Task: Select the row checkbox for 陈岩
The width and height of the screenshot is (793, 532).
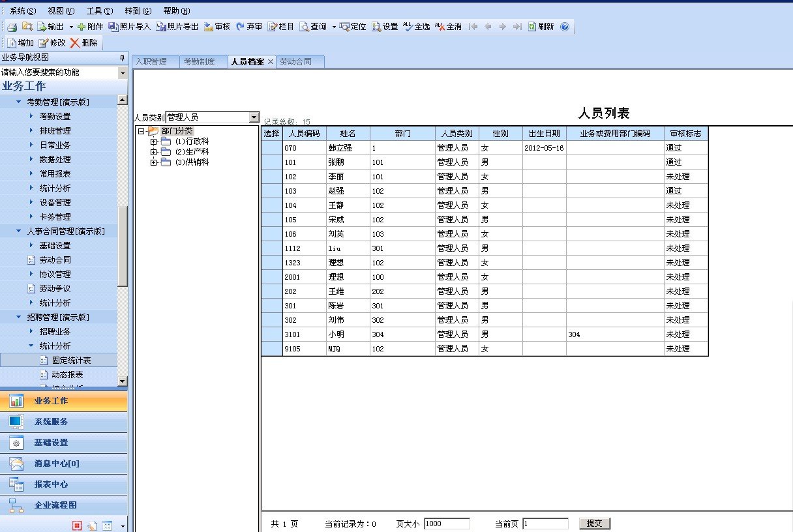Action: coord(272,306)
